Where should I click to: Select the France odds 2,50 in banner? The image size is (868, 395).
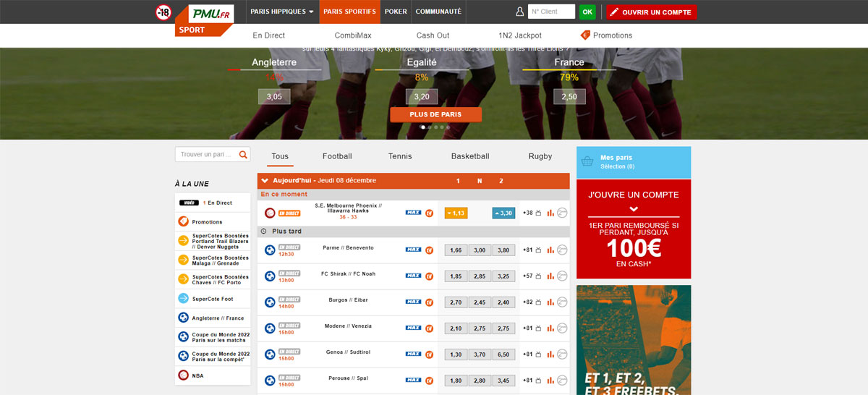click(x=569, y=96)
